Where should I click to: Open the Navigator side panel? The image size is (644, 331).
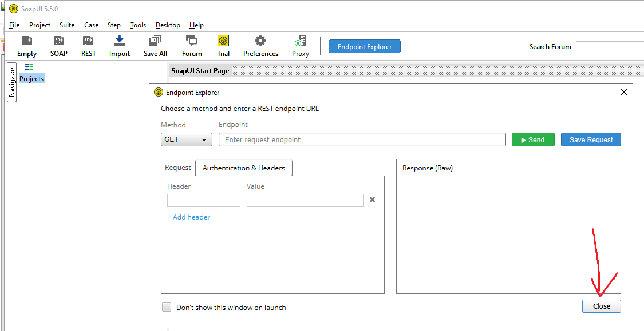(x=10, y=82)
